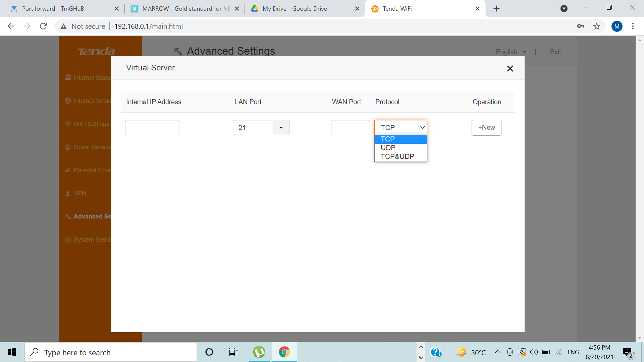Bookmark this page with star icon
The width and height of the screenshot is (644, 362).
[597, 26]
